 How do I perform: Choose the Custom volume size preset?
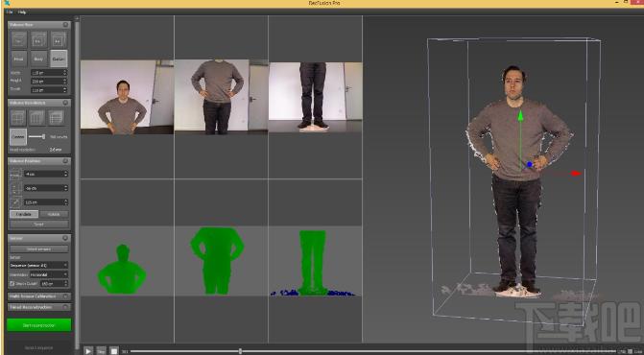click(x=59, y=59)
